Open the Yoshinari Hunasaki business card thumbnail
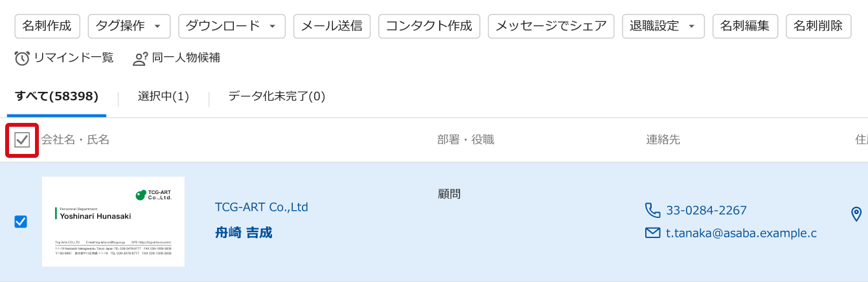This screenshot has width=868, height=282. click(113, 221)
